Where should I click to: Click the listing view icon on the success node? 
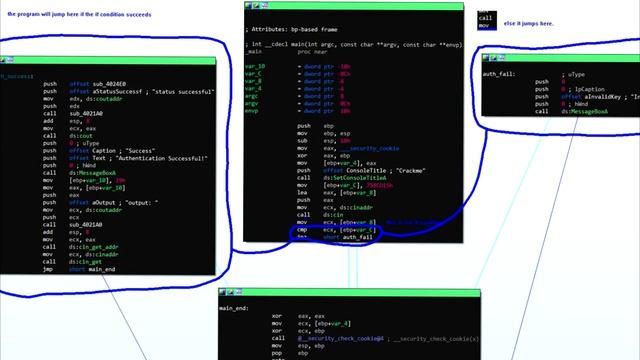click(x=10, y=60)
